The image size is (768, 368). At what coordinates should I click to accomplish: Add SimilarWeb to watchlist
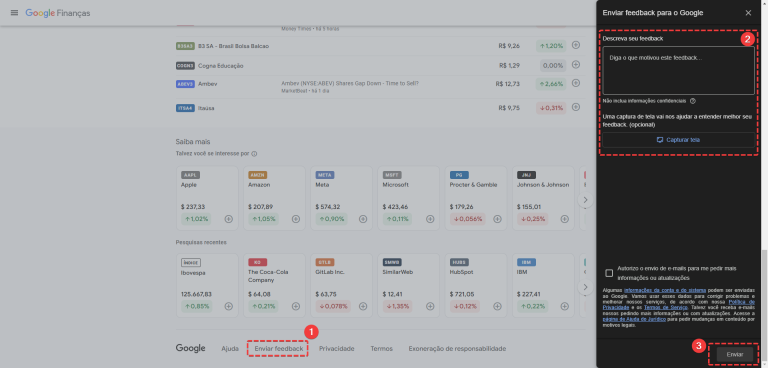click(x=430, y=306)
